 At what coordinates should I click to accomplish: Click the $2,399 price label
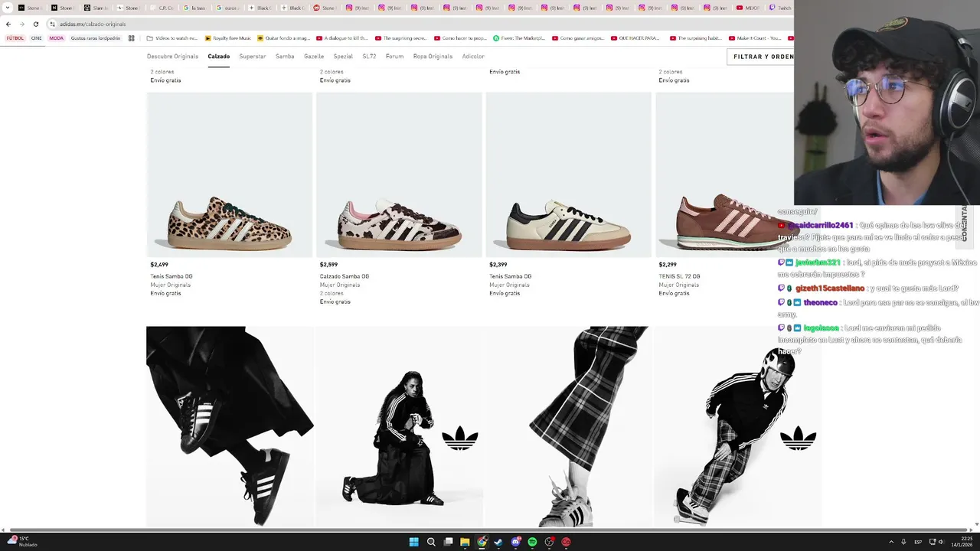tap(498, 265)
